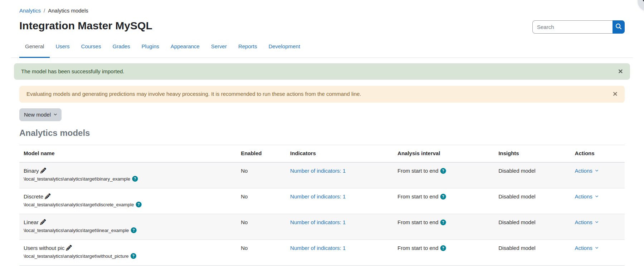
Task: Open Number of indicators link for Discrete
Action: (x=318, y=197)
